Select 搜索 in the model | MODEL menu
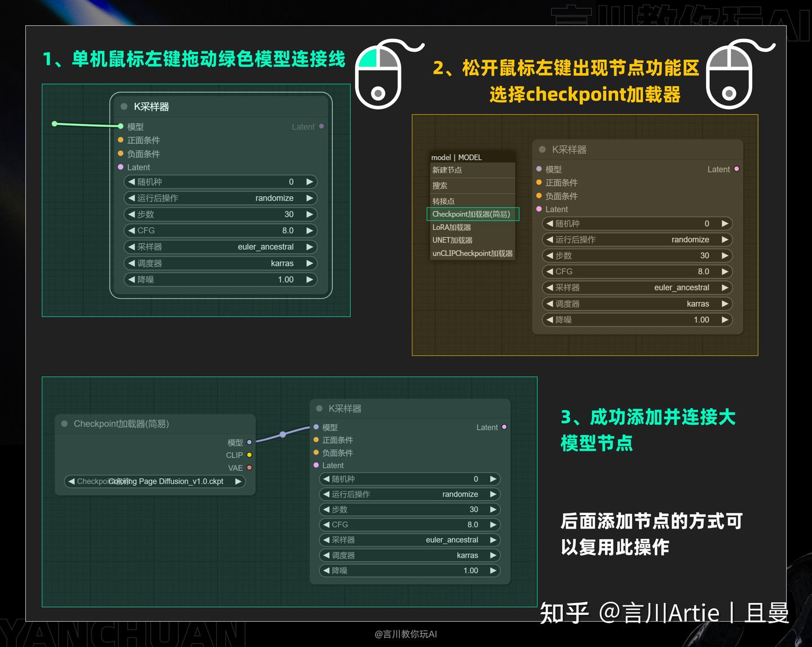The image size is (812, 647). click(473, 186)
